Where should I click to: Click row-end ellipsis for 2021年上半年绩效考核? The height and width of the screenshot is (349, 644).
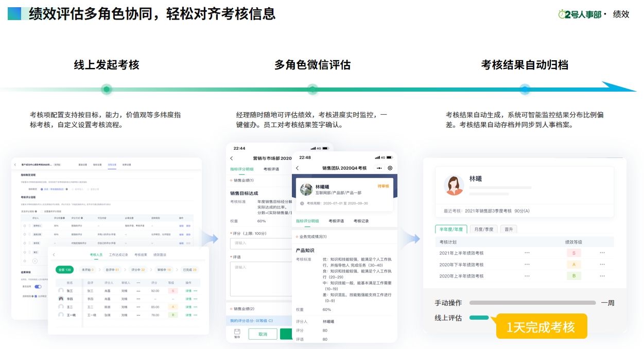coord(602,253)
